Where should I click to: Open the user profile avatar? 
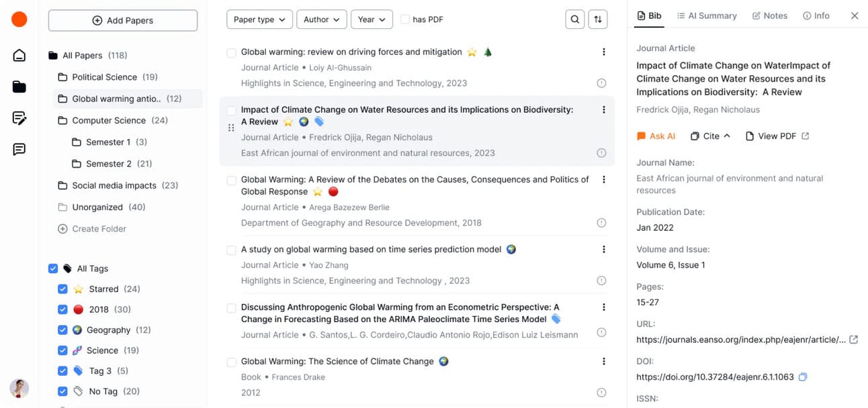click(x=19, y=388)
